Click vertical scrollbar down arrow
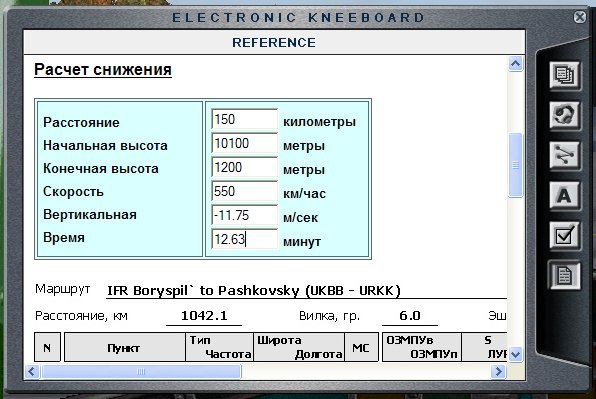596x399 pixels. click(x=515, y=355)
